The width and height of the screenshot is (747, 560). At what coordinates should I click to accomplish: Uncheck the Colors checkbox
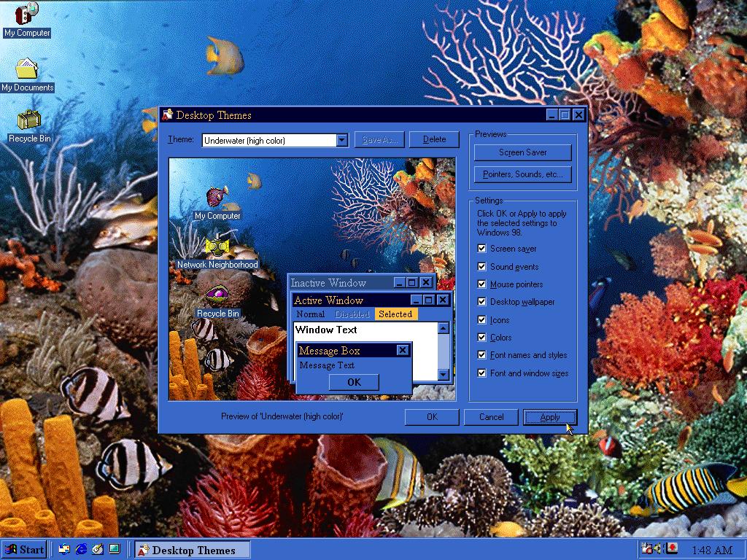point(481,338)
